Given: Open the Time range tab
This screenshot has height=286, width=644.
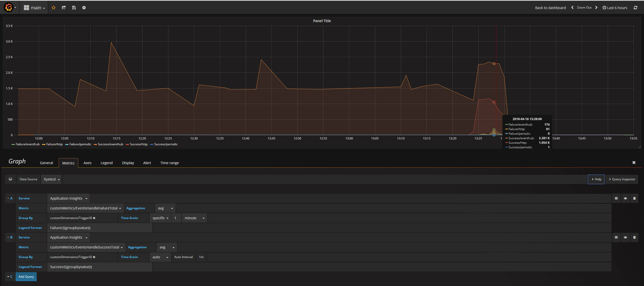Looking at the screenshot, I should click(170, 163).
